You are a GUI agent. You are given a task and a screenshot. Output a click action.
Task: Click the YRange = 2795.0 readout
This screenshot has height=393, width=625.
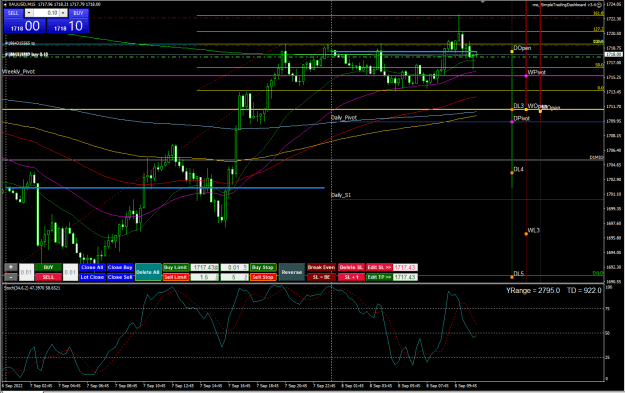click(533, 291)
